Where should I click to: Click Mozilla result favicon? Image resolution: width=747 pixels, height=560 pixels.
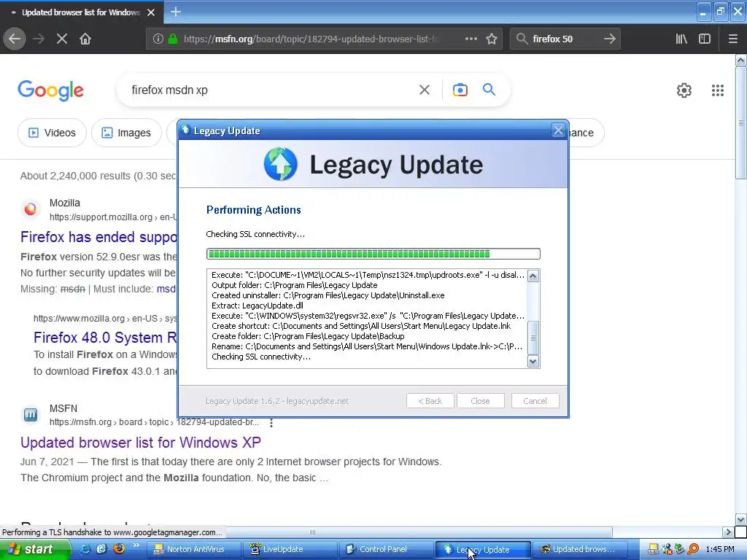(x=30, y=209)
